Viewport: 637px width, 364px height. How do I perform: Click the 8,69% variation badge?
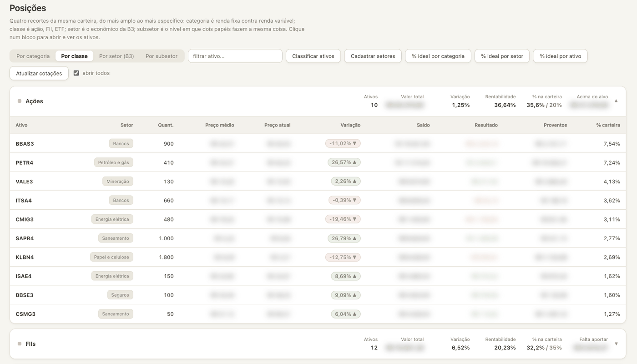pos(346,276)
